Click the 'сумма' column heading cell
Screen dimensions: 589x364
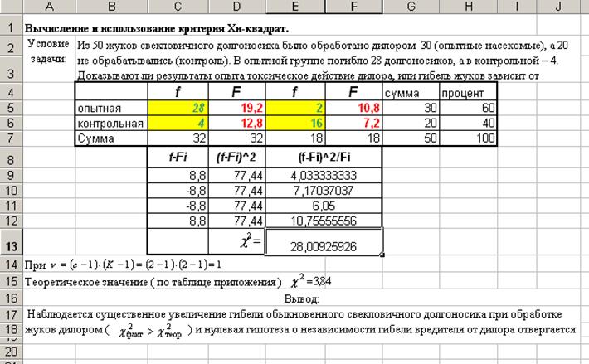tap(411, 93)
